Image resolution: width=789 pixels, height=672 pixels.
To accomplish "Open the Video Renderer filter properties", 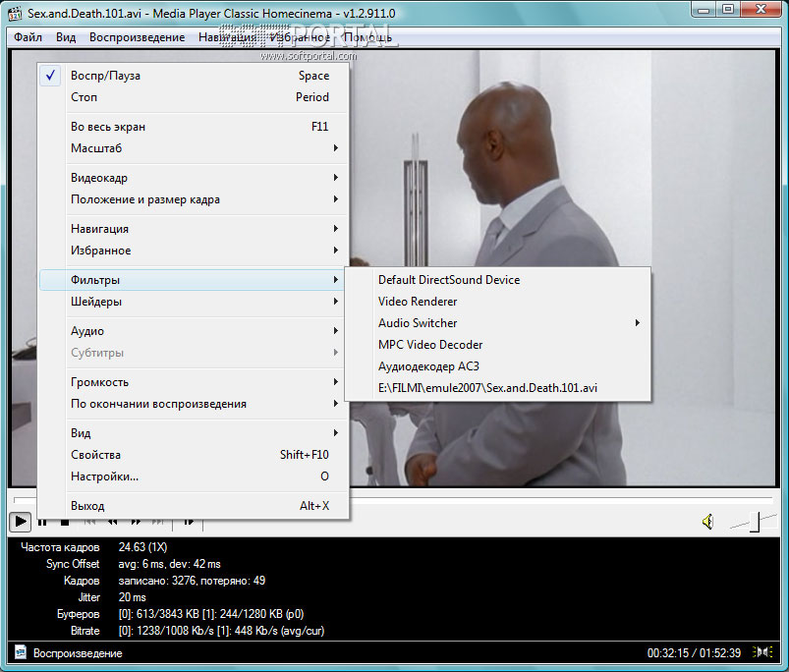I will point(497,302).
